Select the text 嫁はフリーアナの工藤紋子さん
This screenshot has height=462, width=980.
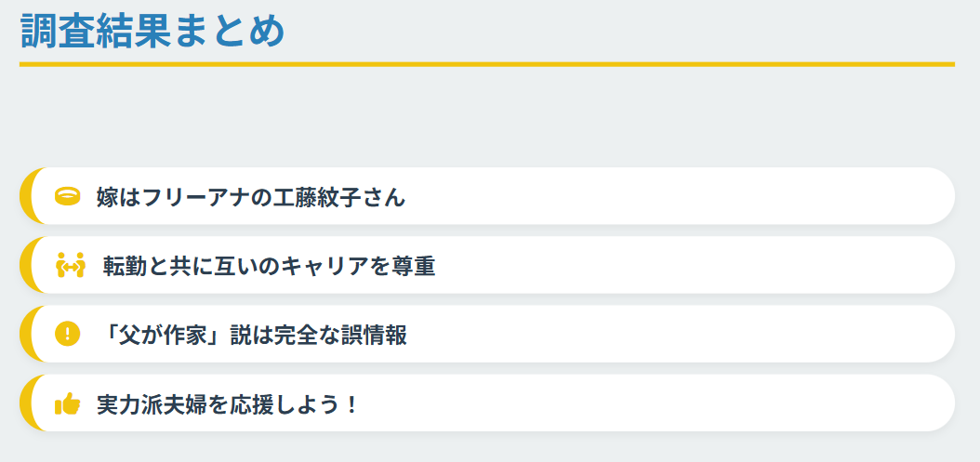click(x=251, y=197)
